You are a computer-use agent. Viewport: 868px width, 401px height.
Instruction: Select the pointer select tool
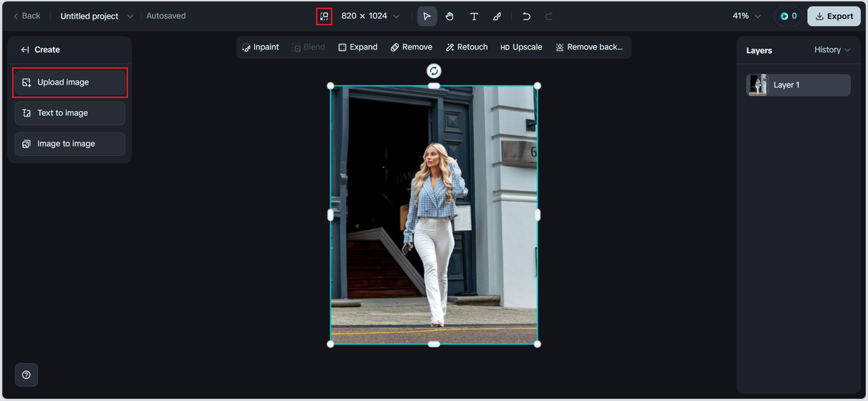(427, 16)
